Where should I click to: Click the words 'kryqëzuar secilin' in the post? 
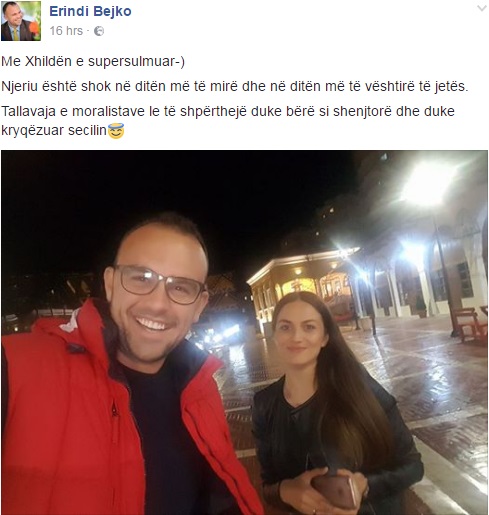pos(54,130)
